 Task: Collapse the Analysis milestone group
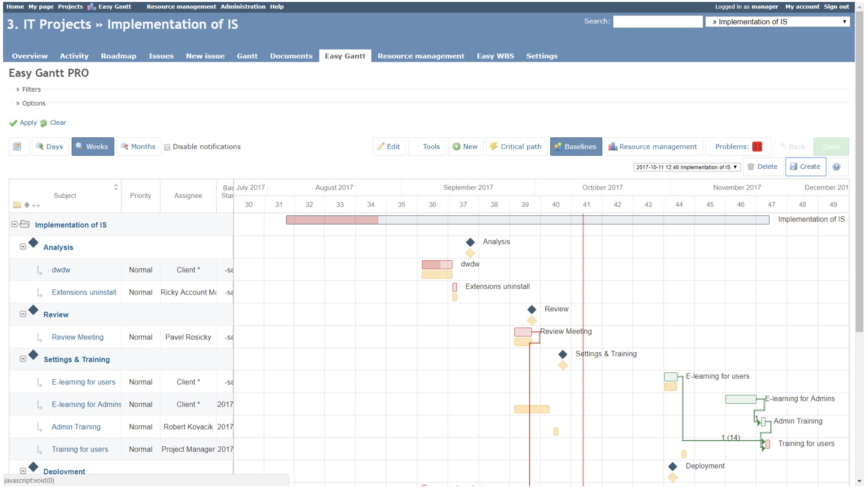tap(23, 247)
